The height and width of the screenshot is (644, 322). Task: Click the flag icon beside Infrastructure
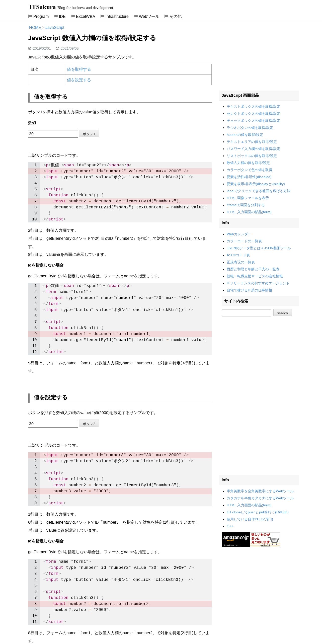pos(102,16)
